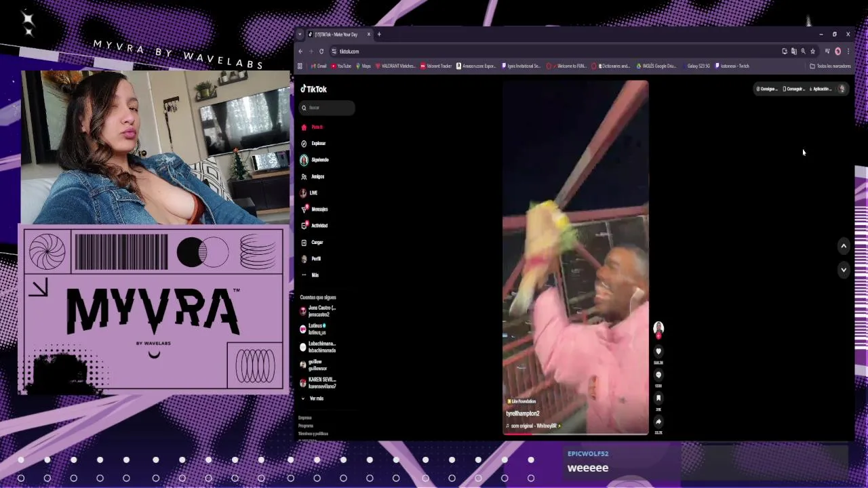Open the Programa footer link
Viewport: 868px width, 488px height.
click(306, 426)
